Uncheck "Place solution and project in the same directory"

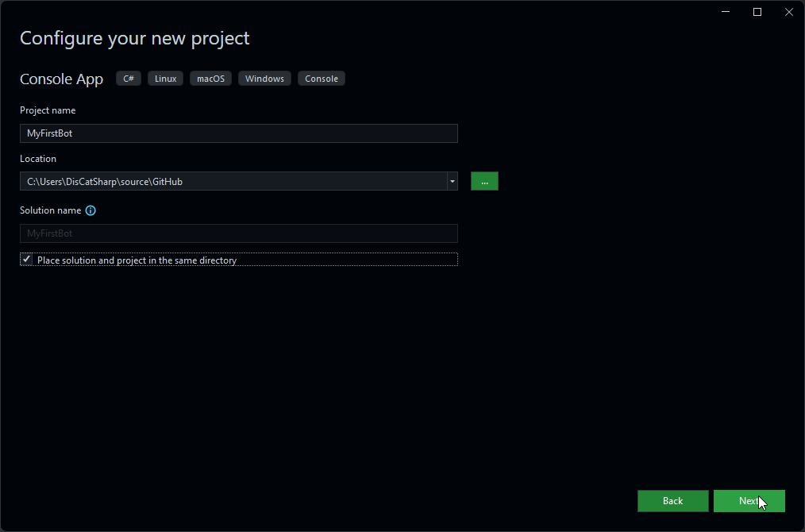coord(26,258)
